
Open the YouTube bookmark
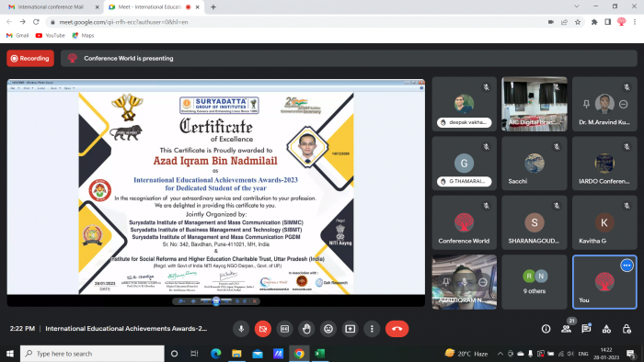click(x=51, y=35)
